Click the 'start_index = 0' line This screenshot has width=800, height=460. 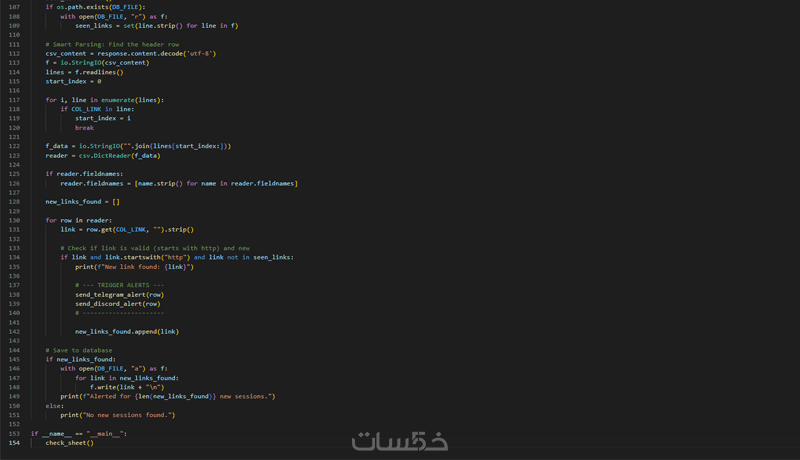(x=73, y=81)
